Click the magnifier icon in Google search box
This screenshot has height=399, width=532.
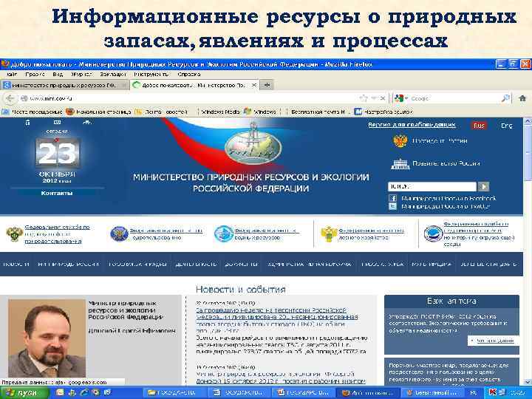[505, 98]
